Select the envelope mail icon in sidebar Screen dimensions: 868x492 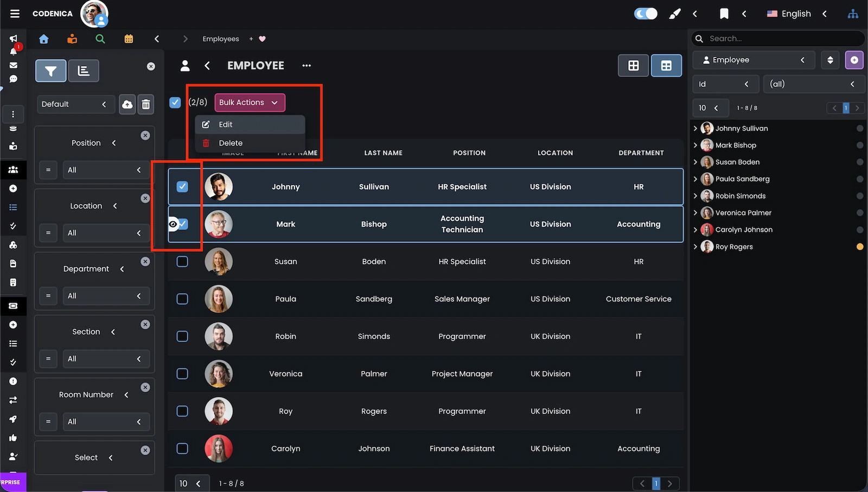(x=14, y=65)
